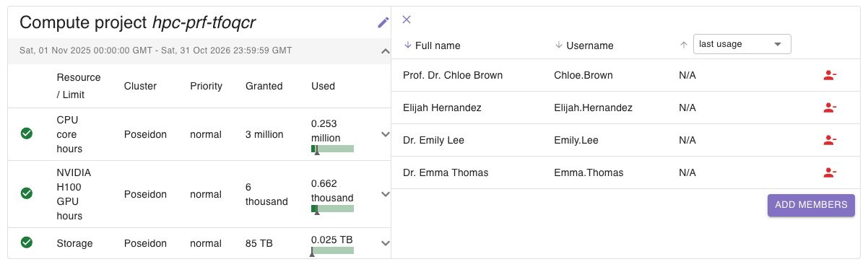The width and height of the screenshot is (868, 267).
Task: Remove member Elijah Hernandez from project
Action: tap(830, 108)
